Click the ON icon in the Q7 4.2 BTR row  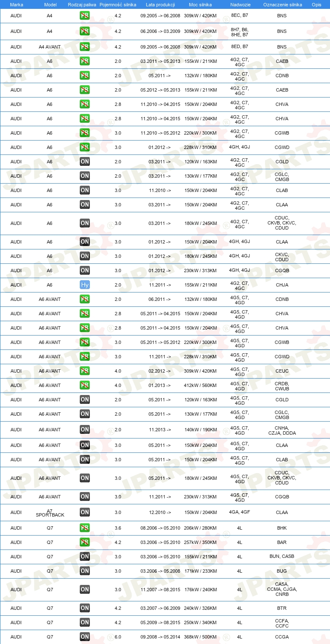point(85,608)
